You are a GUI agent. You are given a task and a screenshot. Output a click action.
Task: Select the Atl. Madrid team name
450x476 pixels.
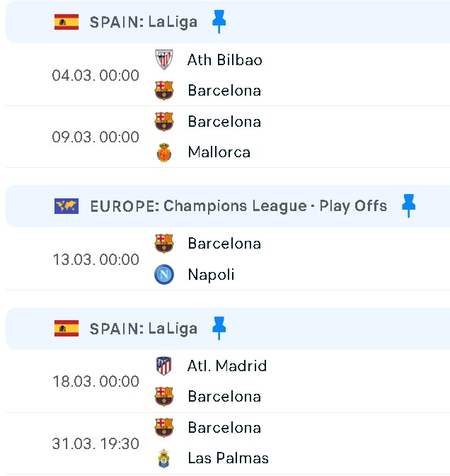click(227, 366)
